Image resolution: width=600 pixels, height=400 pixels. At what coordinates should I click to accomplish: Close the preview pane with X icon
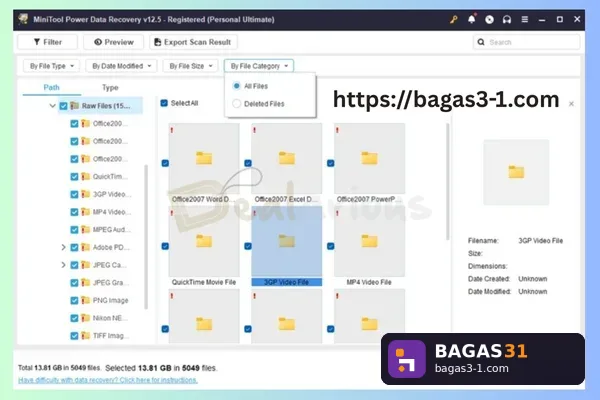point(571,104)
